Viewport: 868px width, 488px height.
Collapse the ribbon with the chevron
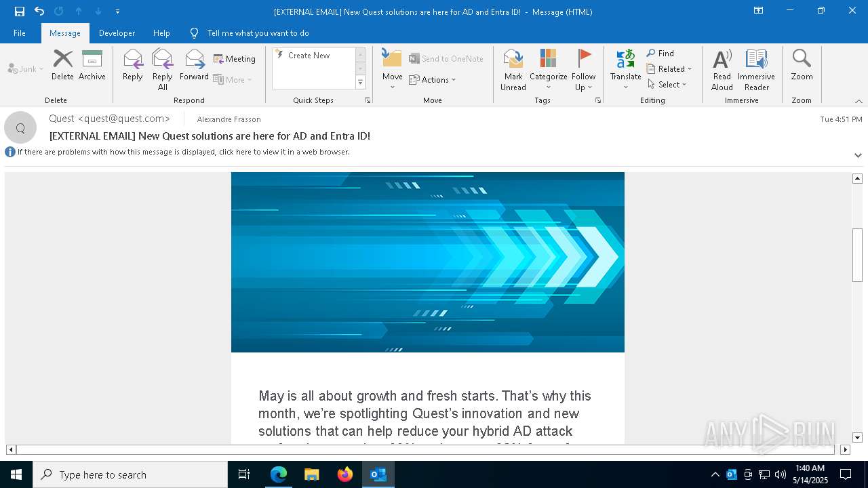pyautogui.click(x=859, y=101)
